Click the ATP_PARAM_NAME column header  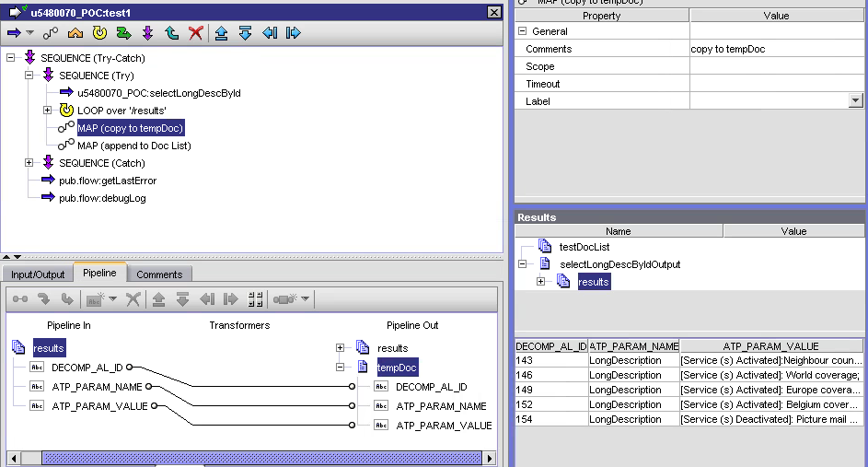tap(634, 346)
